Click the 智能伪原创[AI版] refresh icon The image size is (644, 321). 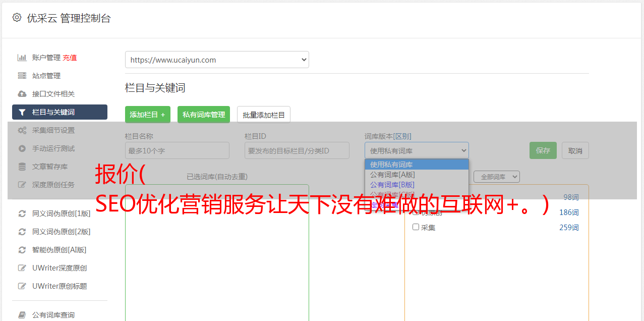[x=22, y=250]
